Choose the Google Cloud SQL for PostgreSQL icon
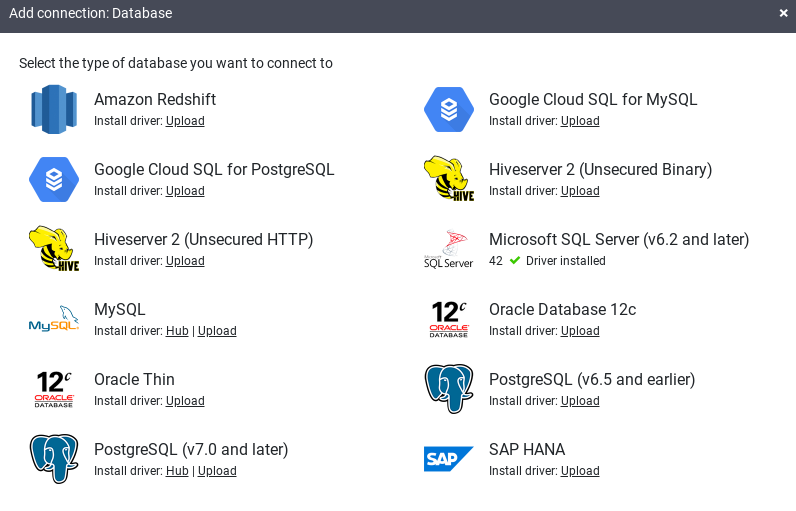796x511 pixels. pos(54,179)
